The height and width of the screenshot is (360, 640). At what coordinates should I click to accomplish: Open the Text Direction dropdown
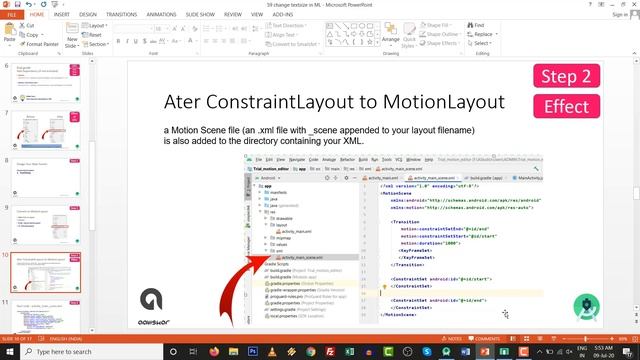tap(285, 25)
